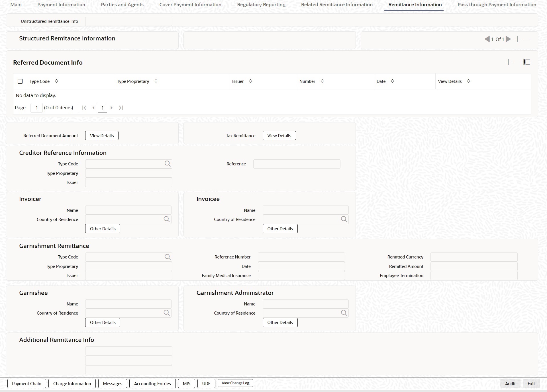Sort table by Type Code column

click(56, 81)
